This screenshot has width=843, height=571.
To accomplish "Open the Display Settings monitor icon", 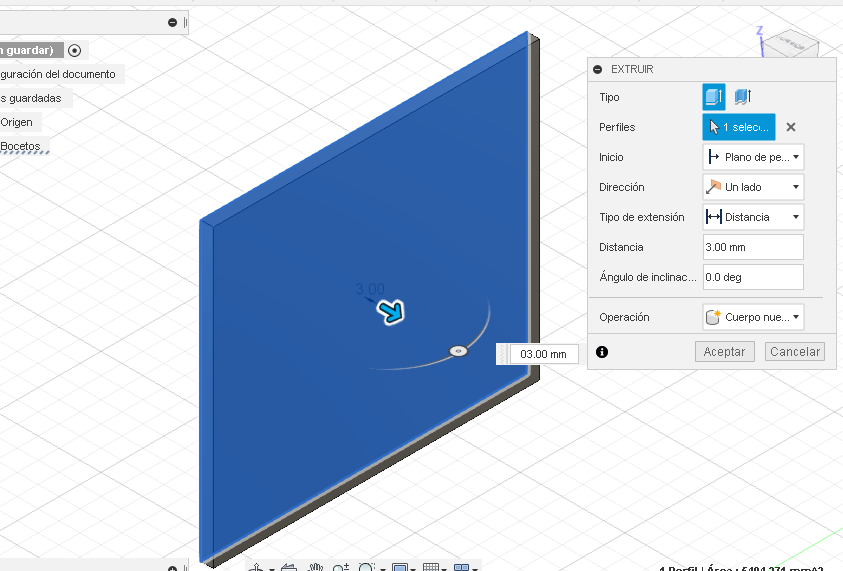I will (400, 567).
